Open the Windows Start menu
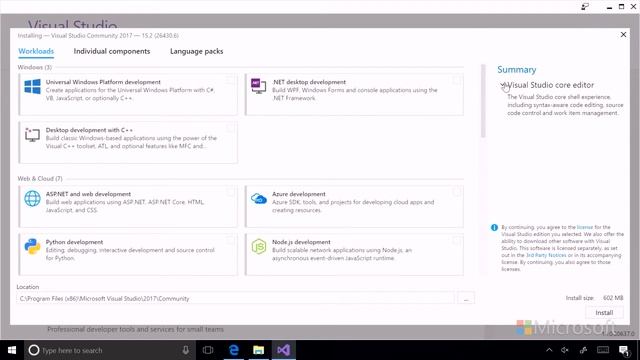 (12, 350)
